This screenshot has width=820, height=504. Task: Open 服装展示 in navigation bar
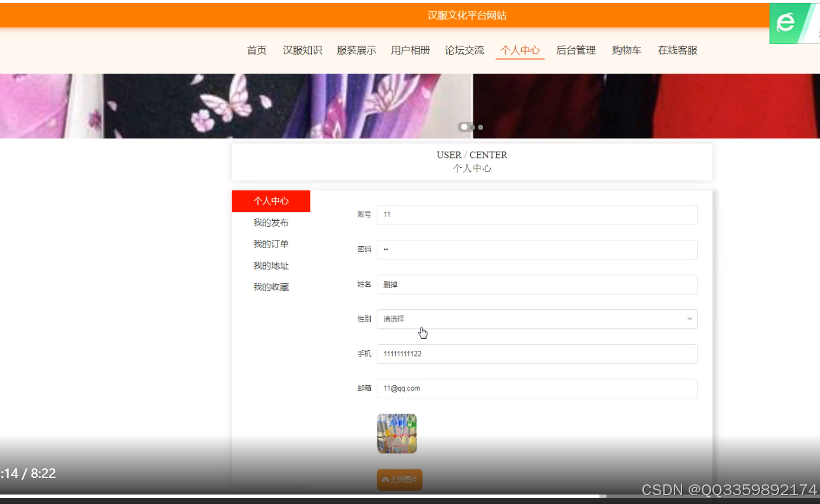click(357, 50)
